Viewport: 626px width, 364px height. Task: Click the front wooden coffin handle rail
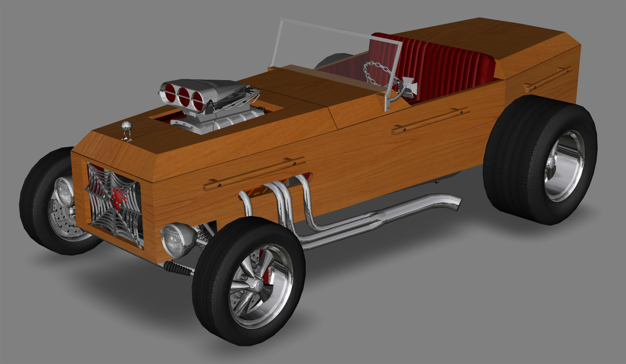tap(254, 174)
